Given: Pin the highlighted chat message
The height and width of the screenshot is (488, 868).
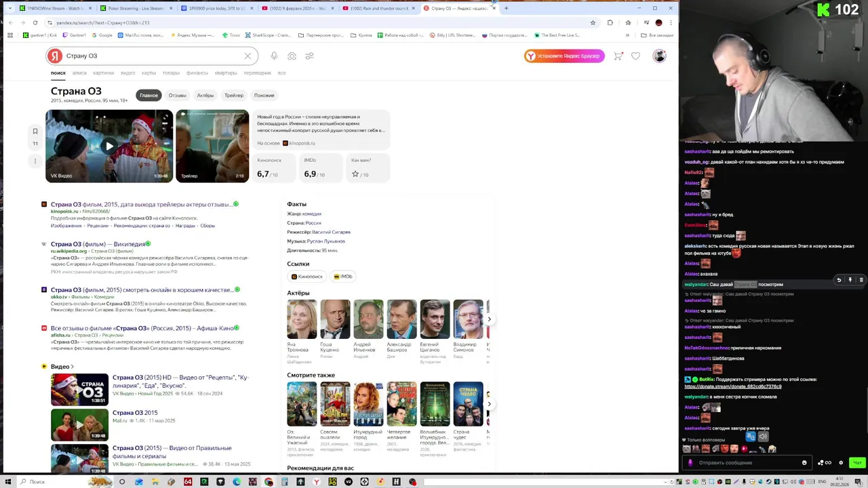Looking at the screenshot, I should click(850, 280).
